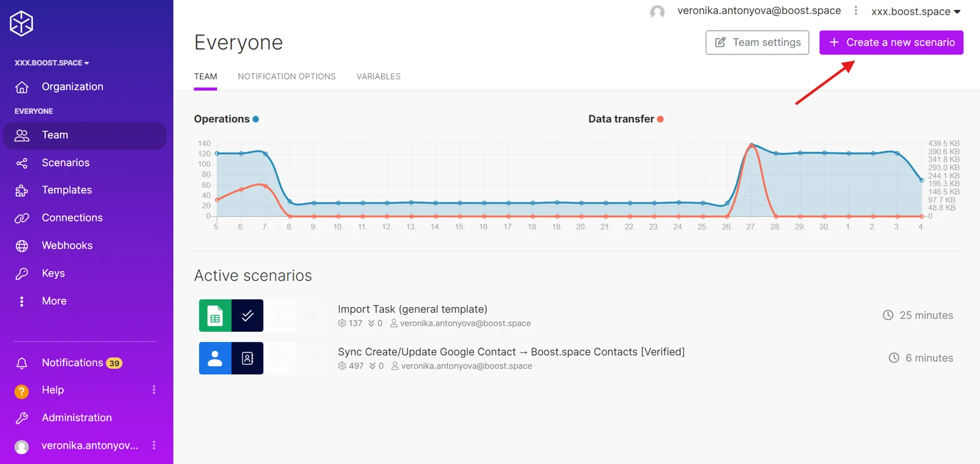Select the Team people icon in sidebar
The width and height of the screenshot is (980, 464).
[x=22, y=135]
